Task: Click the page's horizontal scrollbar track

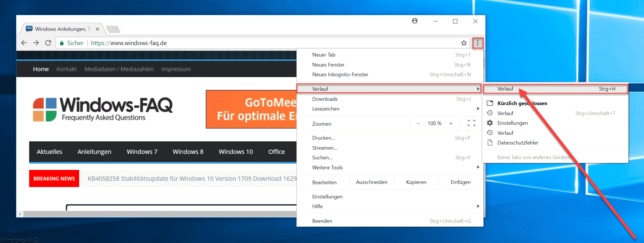Action: click(160, 214)
